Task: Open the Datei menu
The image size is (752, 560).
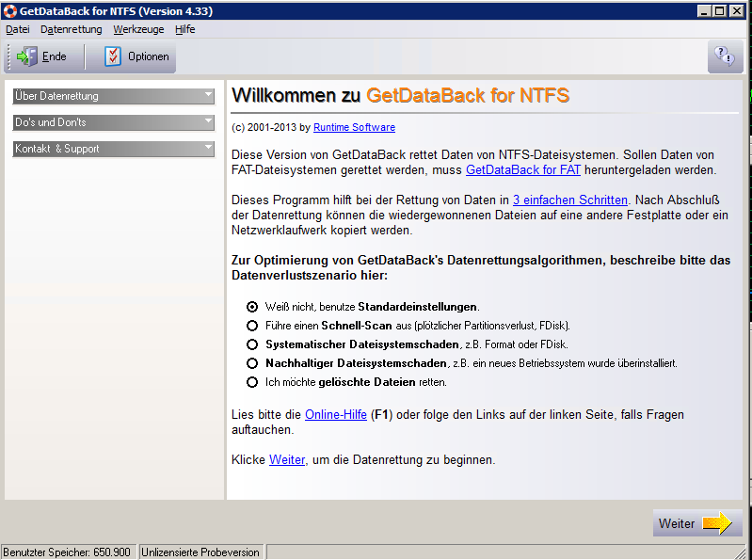Action: tap(18, 29)
